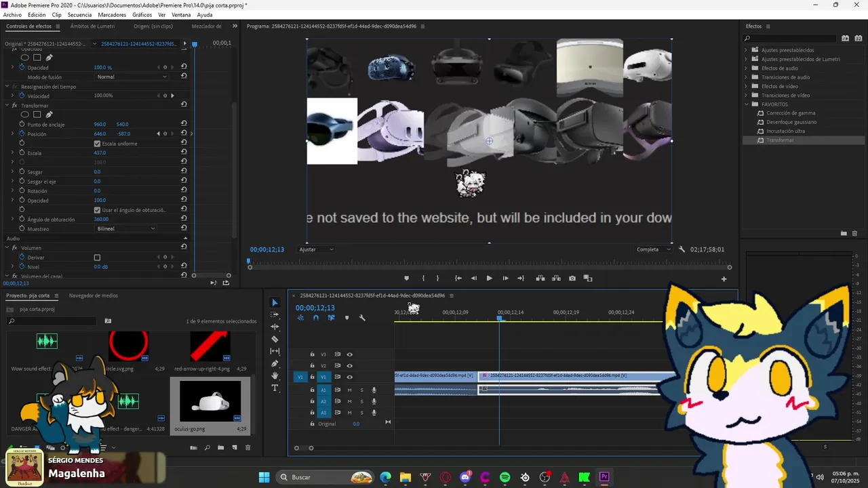Select the Type tool
This screenshot has height=488, width=868.
275,388
